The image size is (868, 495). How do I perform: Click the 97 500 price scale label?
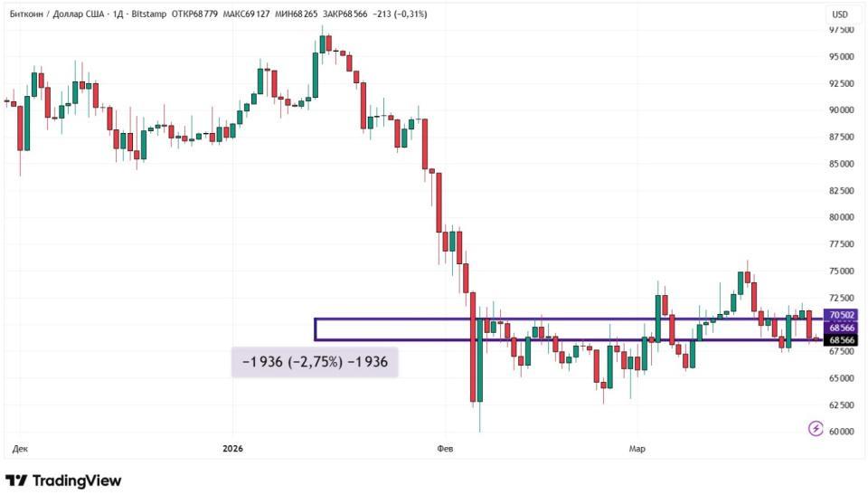[841, 30]
